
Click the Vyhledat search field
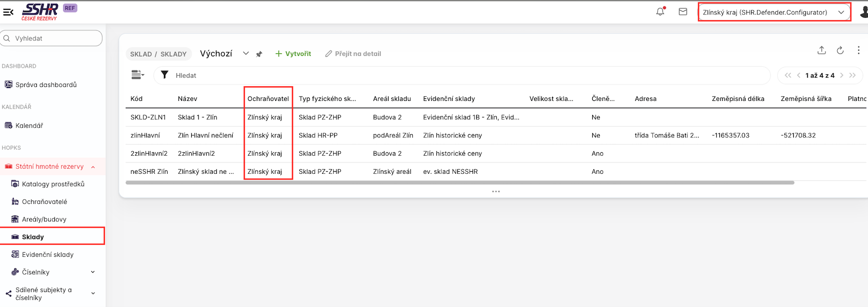(x=51, y=38)
